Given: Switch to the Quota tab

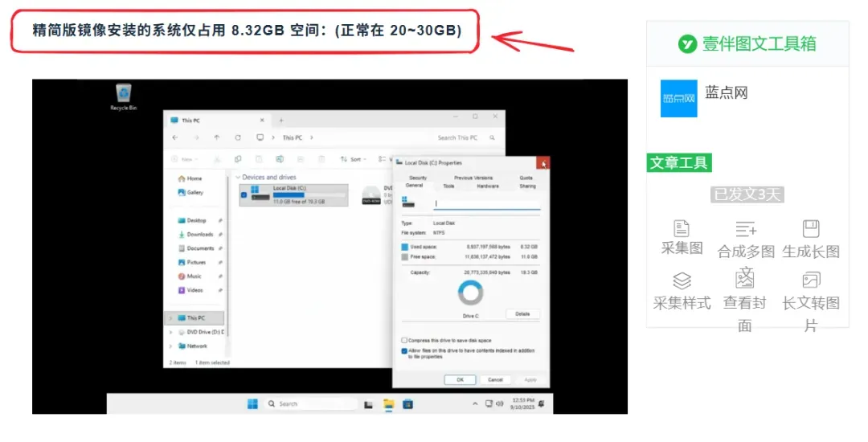Looking at the screenshot, I should pyautogui.click(x=526, y=178).
